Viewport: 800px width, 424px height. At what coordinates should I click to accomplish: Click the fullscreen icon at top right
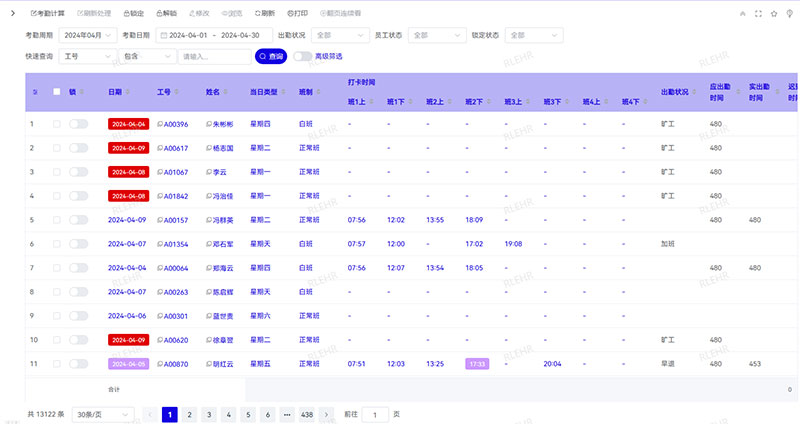758,14
